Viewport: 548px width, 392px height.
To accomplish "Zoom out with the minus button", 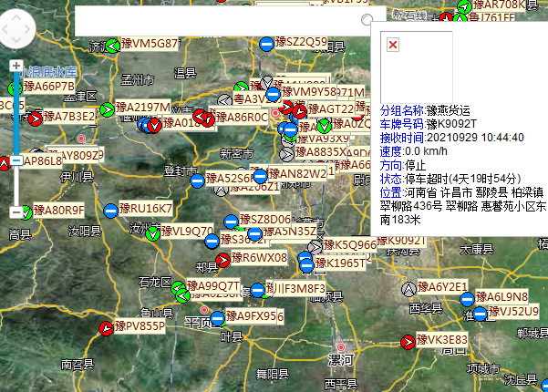I will click(16, 211).
